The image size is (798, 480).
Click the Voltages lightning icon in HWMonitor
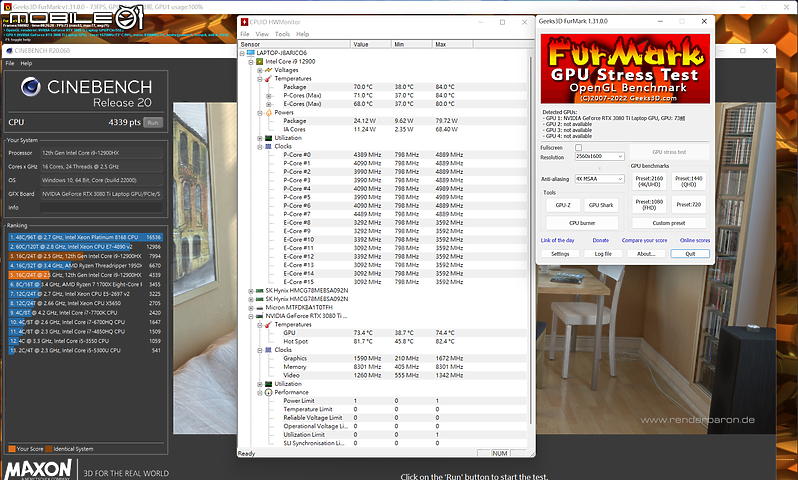tap(269, 70)
